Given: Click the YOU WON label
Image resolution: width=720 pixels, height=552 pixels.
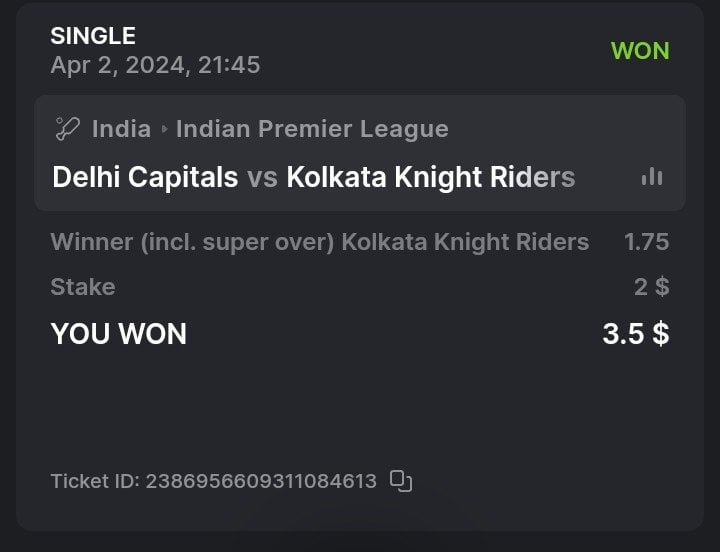Looking at the screenshot, I should tap(119, 334).
